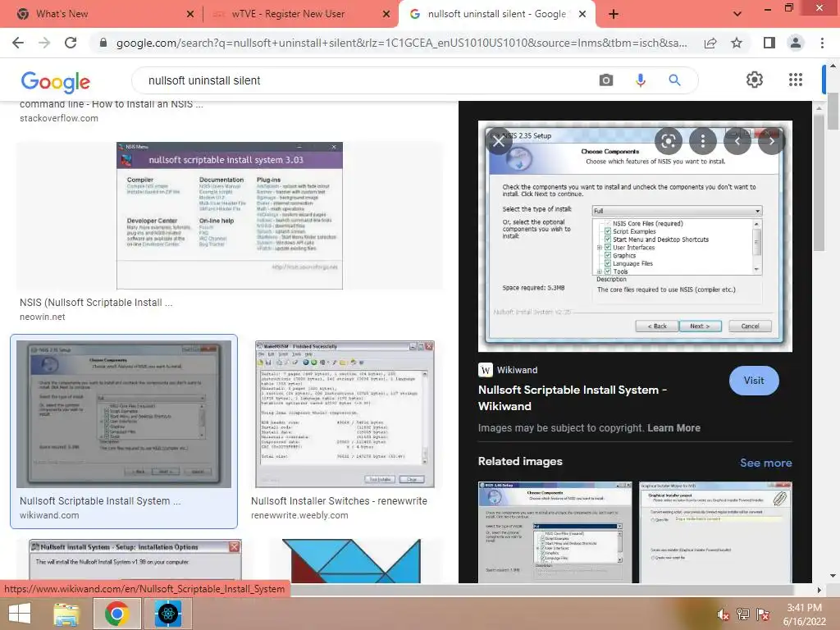This screenshot has width=840, height=630.
Task: Open tab search chevron
Action: click(x=737, y=14)
